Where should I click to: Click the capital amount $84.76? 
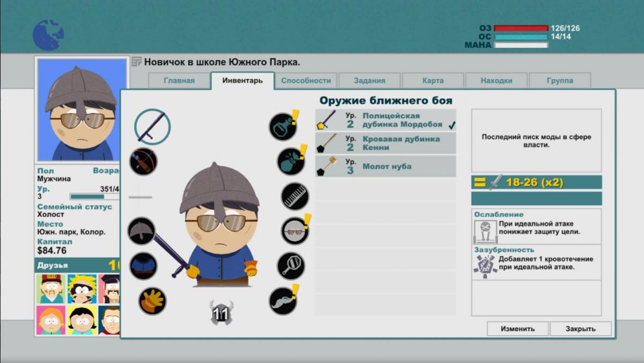click(52, 250)
